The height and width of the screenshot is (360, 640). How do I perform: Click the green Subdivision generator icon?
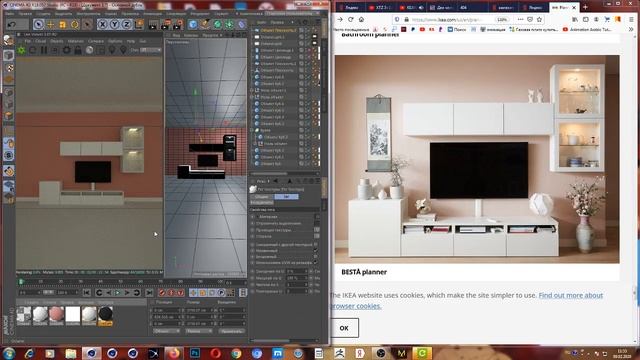(x=218, y=24)
